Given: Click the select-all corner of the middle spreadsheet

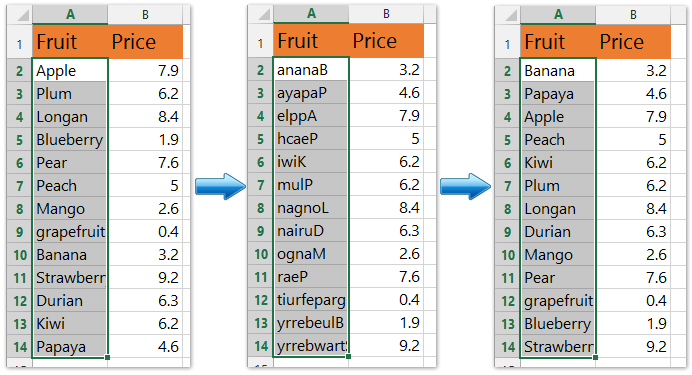Looking at the screenshot, I should pos(260,14).
